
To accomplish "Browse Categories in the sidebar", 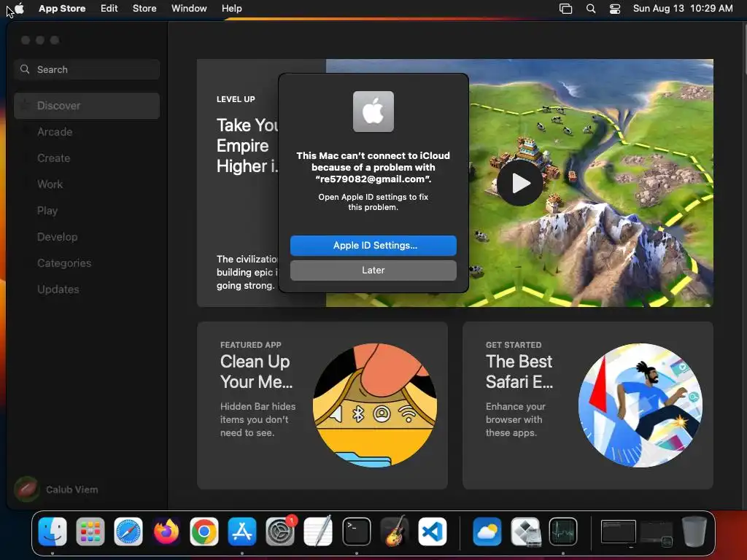I will coord(64,262).
